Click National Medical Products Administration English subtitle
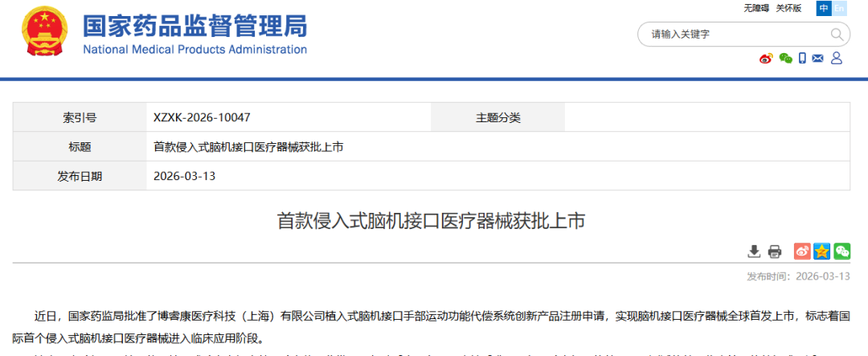The height and width of the screenshot is (356, 868). tap(194, 49)
